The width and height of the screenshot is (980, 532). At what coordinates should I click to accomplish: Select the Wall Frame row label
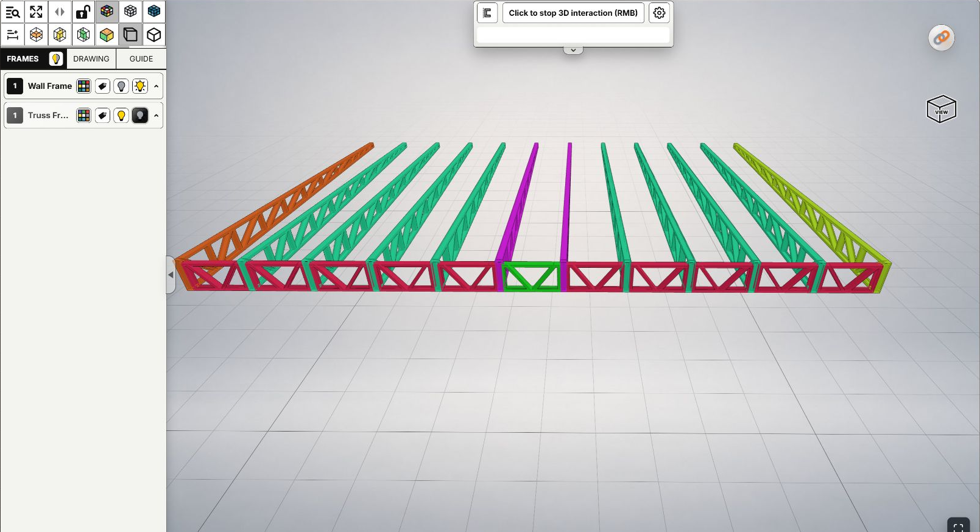pyautogui.click(x=50, y=86)
